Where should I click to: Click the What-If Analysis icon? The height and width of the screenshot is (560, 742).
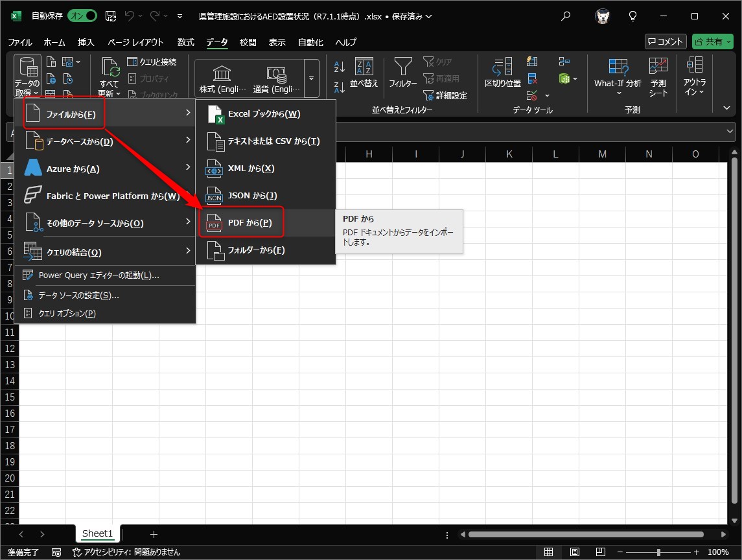[618, 67]
